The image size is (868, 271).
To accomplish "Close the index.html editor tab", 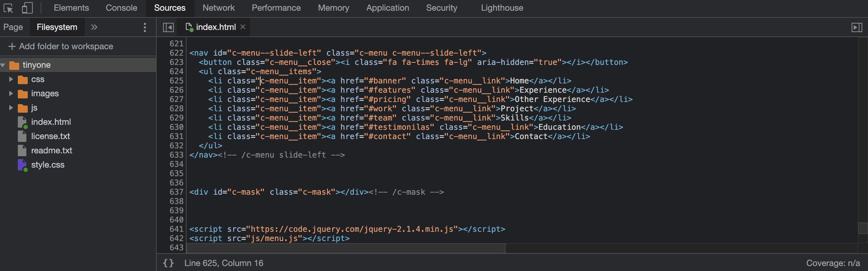I will 243,27.
